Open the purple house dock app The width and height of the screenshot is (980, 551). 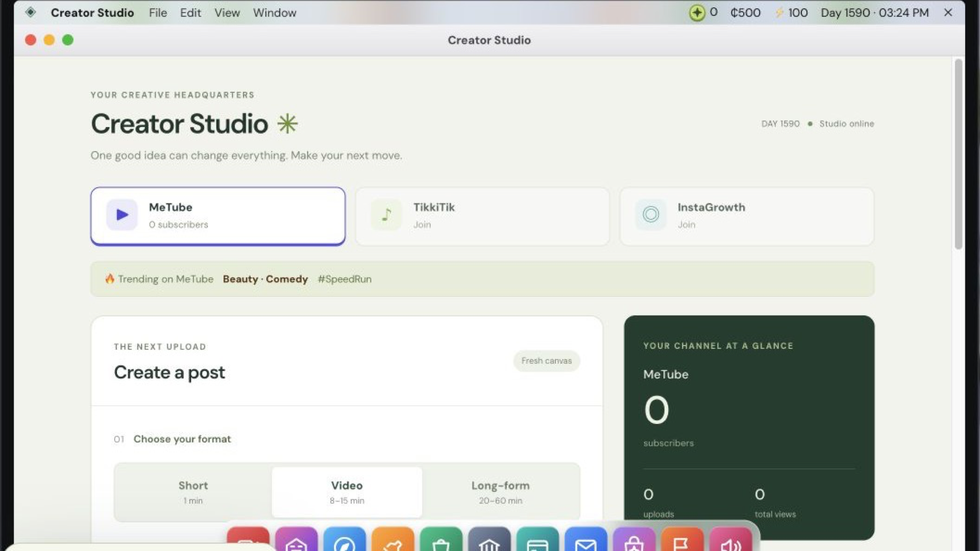(296, 540)
